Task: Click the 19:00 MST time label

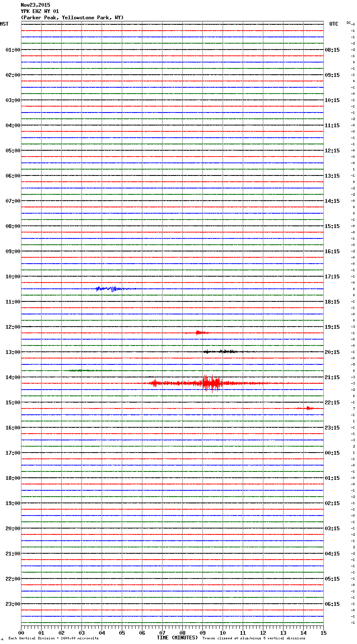Action: click(x=13, y=503)
